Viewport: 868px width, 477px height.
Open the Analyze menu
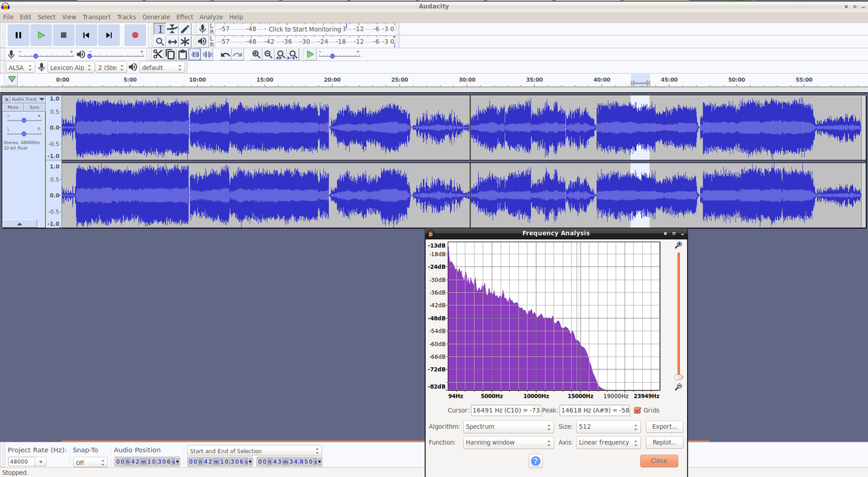coord(211,17)
